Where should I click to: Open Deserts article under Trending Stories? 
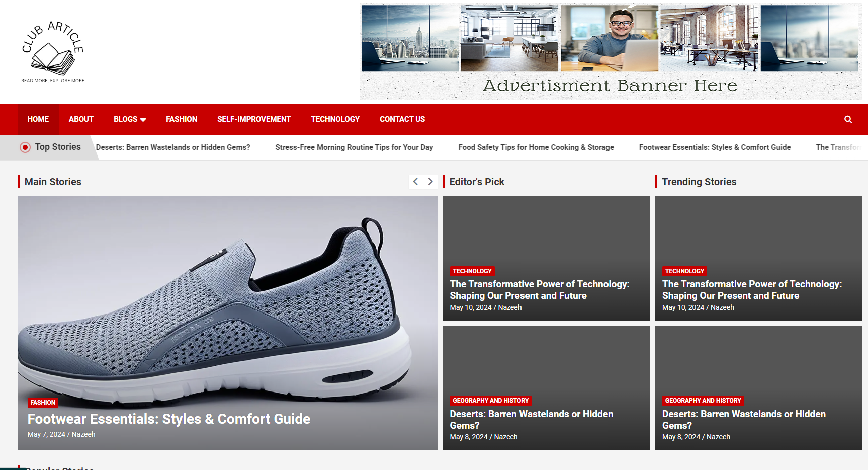coord(744,420)
